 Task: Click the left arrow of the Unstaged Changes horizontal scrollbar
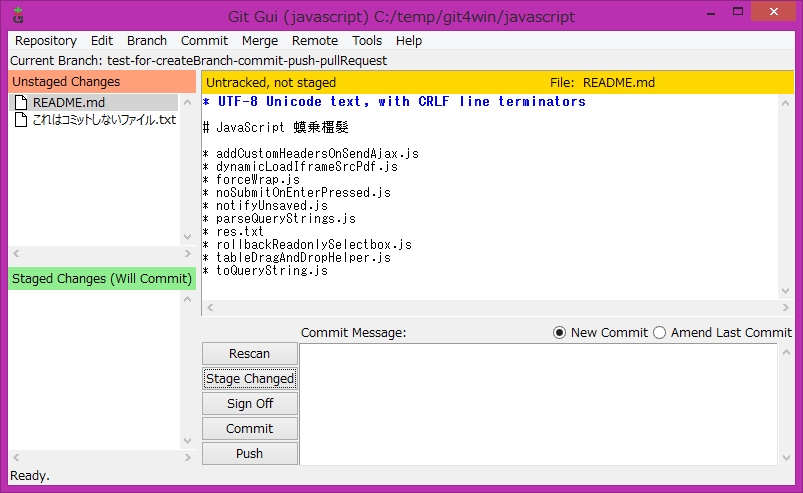(x=16, y=253)
